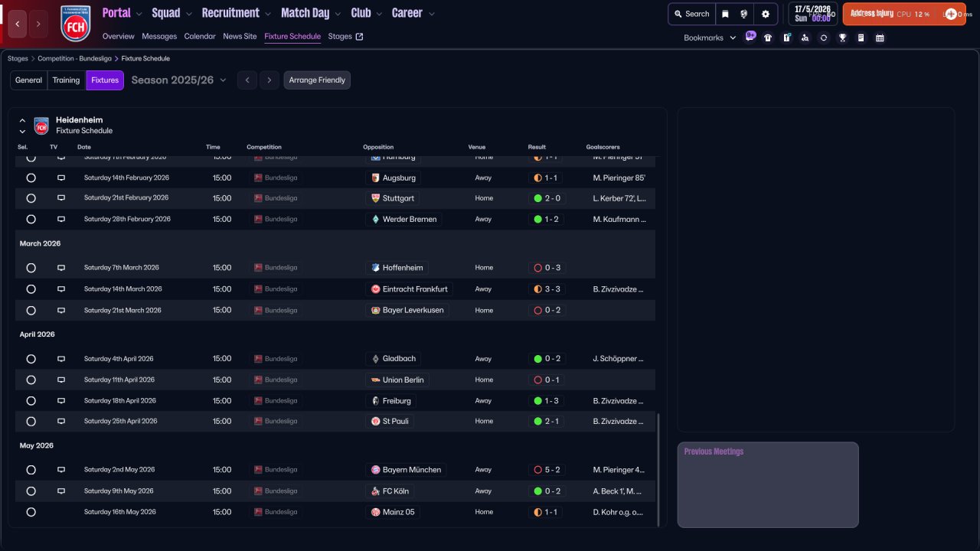Click Competition - Bundesliga breadcrumb link
The image size is (980, 551).
tap(75, 58)
